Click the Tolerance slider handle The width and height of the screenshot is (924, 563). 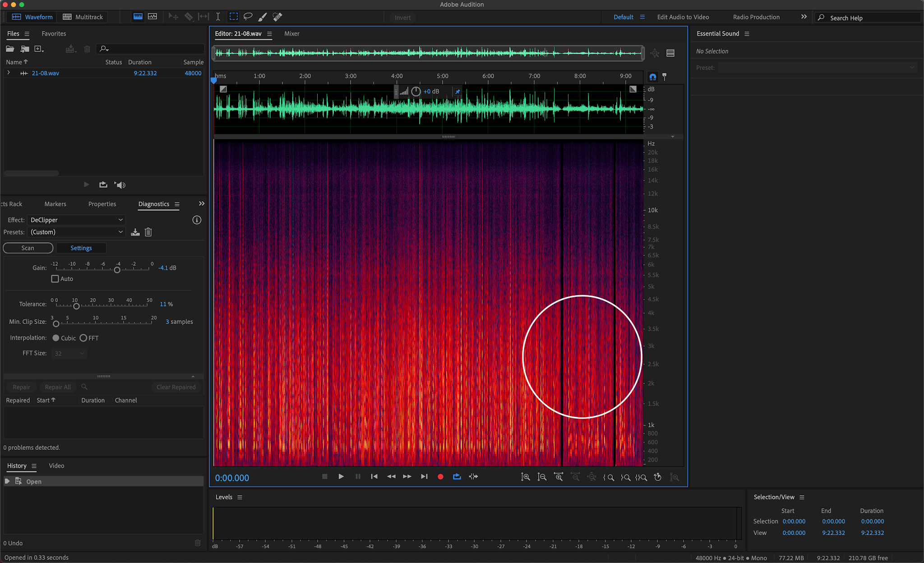(76, 306)
